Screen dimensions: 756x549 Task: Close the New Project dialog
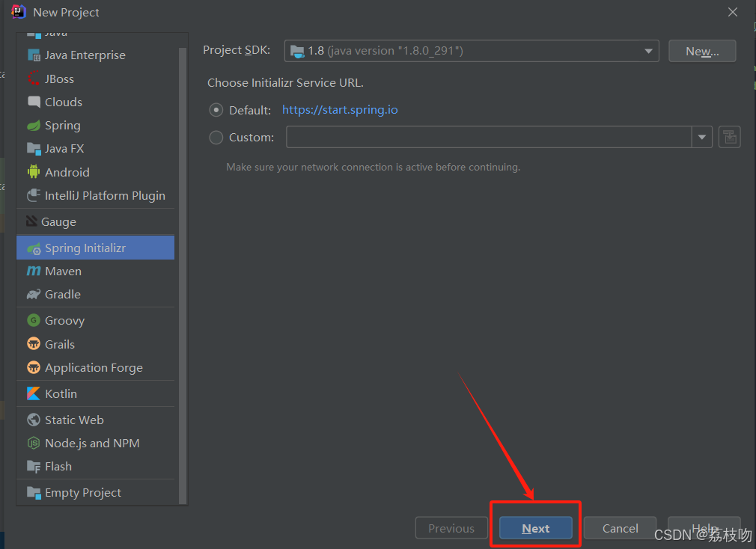click(732, 12)
